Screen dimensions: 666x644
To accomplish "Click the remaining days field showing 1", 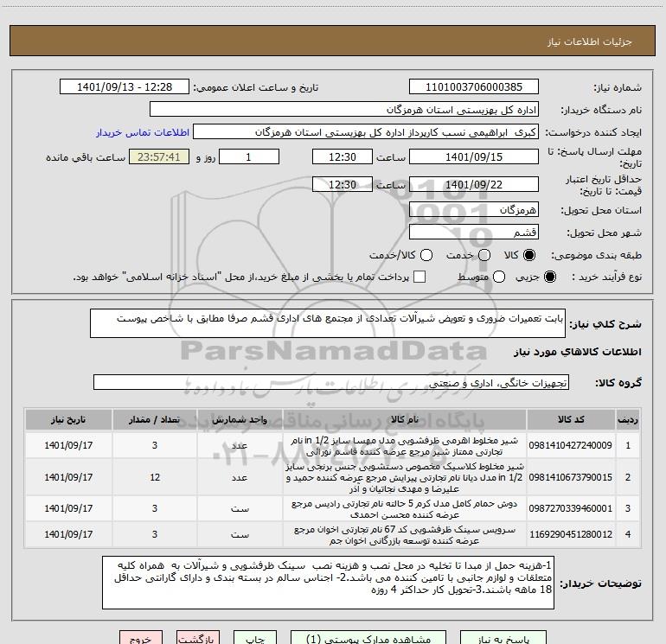I will click(248, 156).
